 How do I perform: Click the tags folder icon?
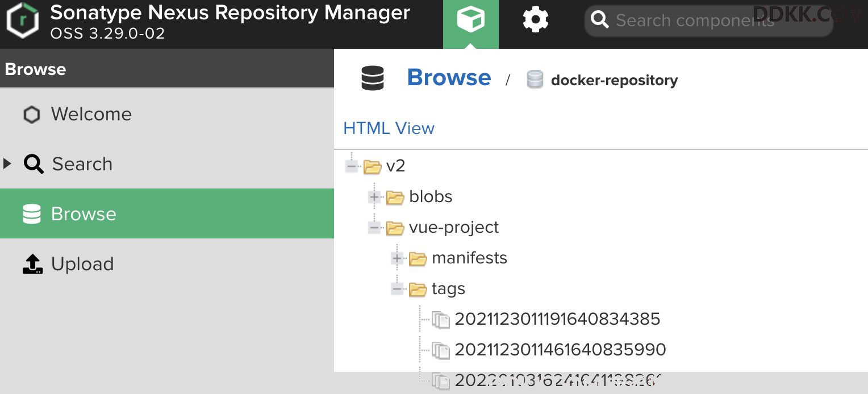[x=418, y=290]
